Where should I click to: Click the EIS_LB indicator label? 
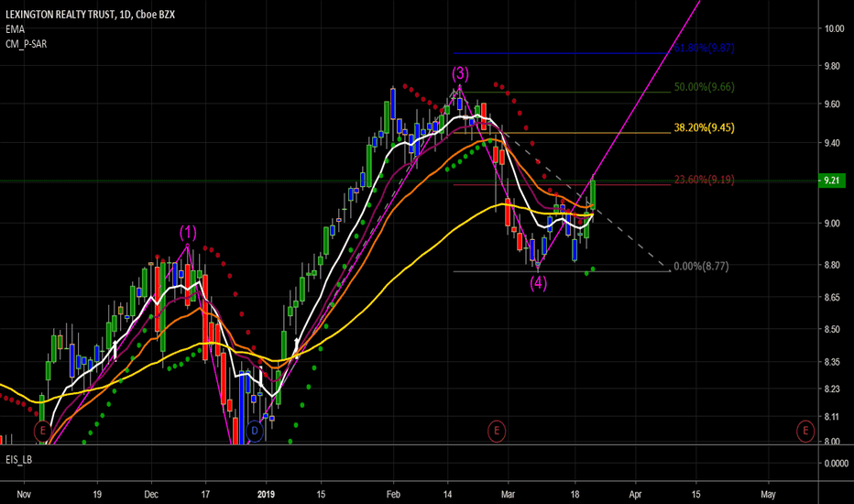pyautogui.click(x=19, y=460)
